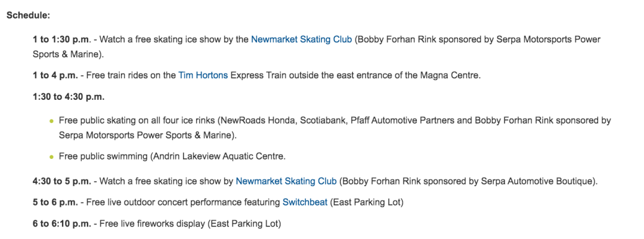
Task: Open Newmarket Skating Club link in 1 to 1:30 p.m. entry
Action: [x=302, y=39]
